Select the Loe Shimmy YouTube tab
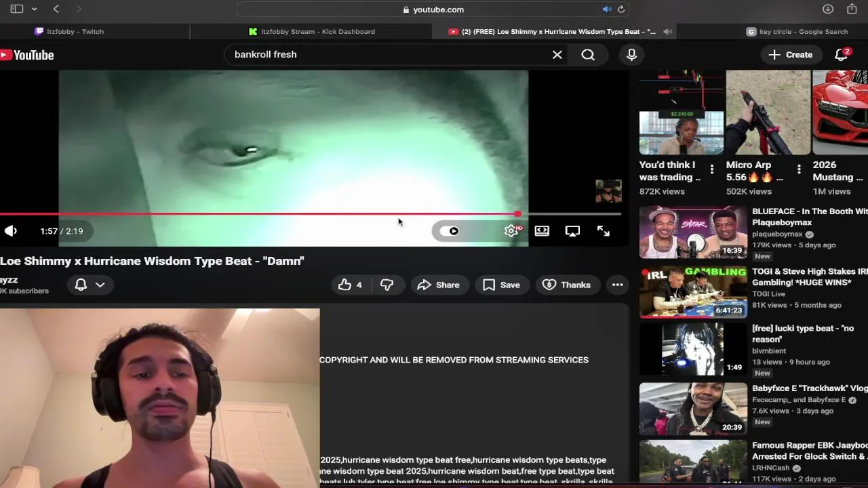This screenshot has height=488, width=868. [553, 31]
